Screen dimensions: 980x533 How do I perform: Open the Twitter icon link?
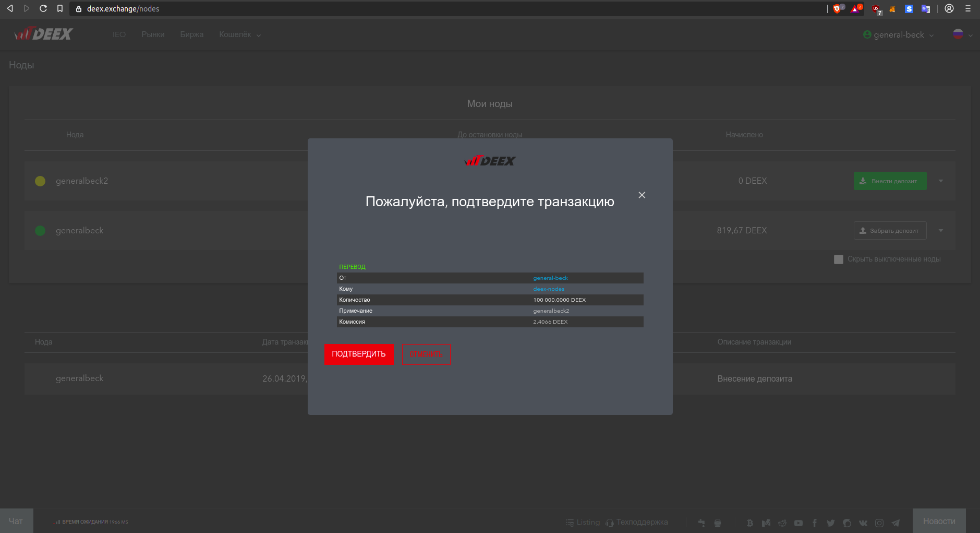(831, 523)
